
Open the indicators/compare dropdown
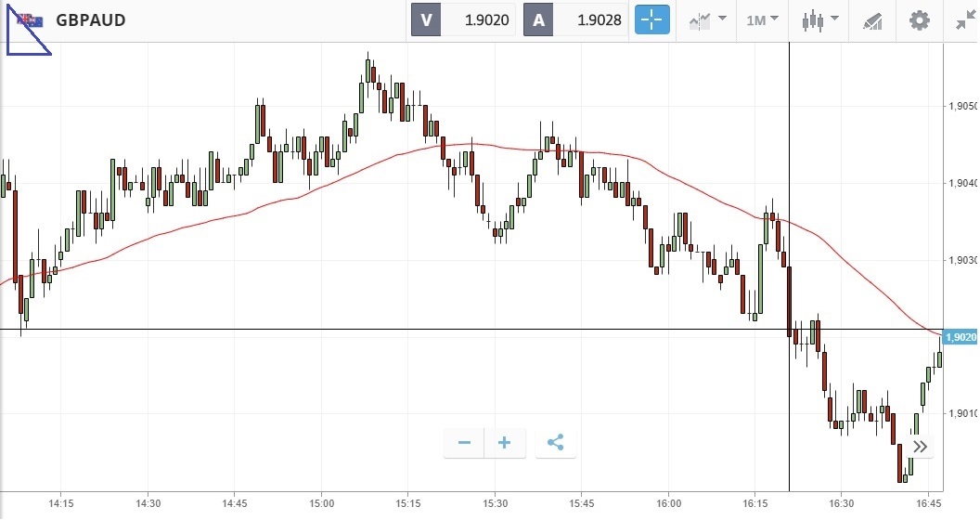click(707, 19)
